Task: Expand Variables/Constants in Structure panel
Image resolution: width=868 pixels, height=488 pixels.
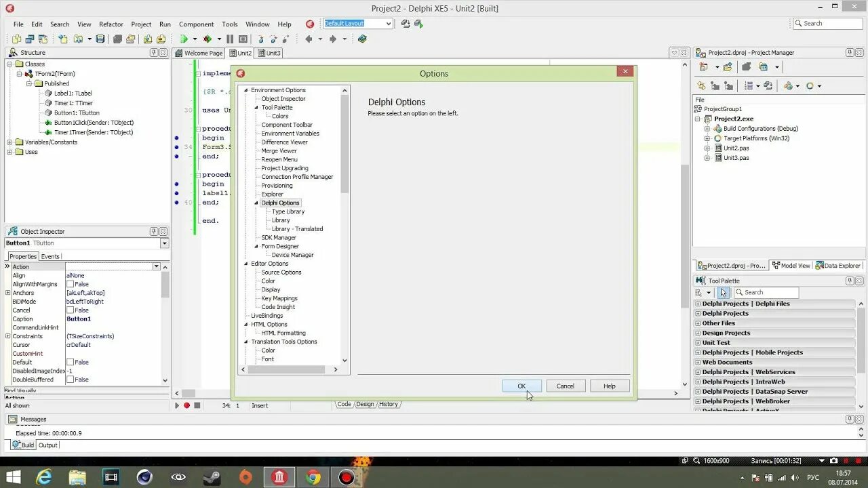Action: pyautogui.click(x=9, y=142)
